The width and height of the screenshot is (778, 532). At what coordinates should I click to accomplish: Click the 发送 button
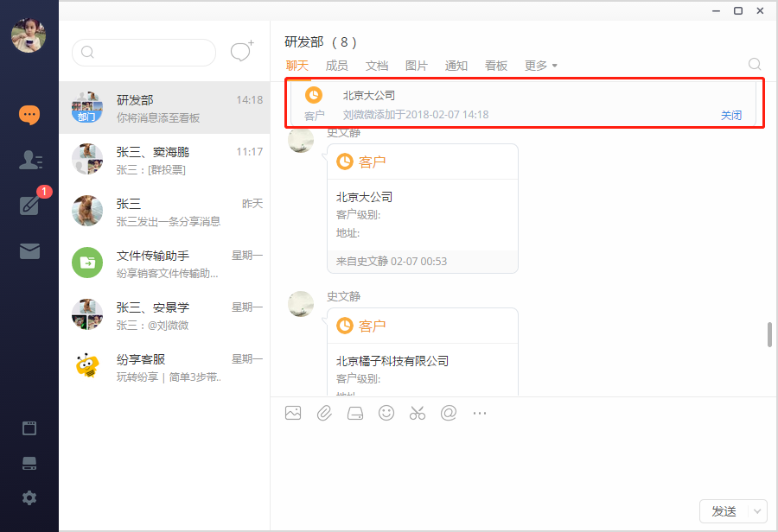724,511
